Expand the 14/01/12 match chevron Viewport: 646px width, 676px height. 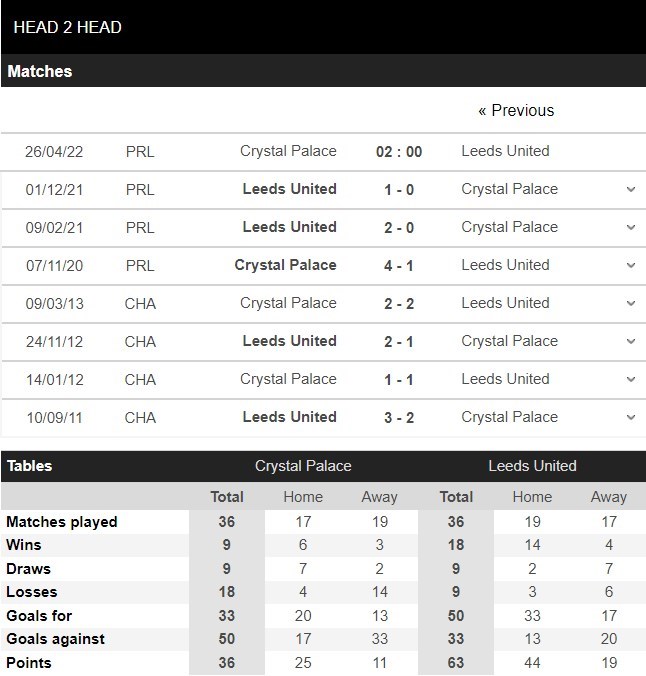pyautogui.click(x=630, y=379)
